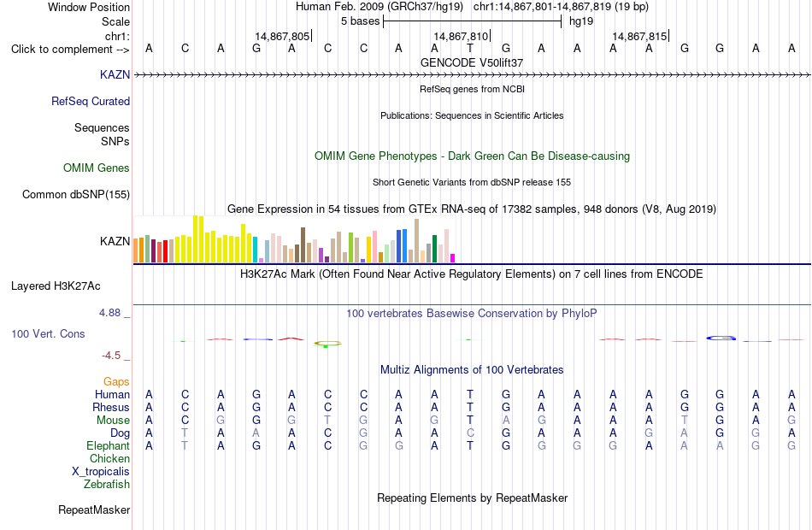
Task: Click the Rhesus species label
Action: click(111, 407)
